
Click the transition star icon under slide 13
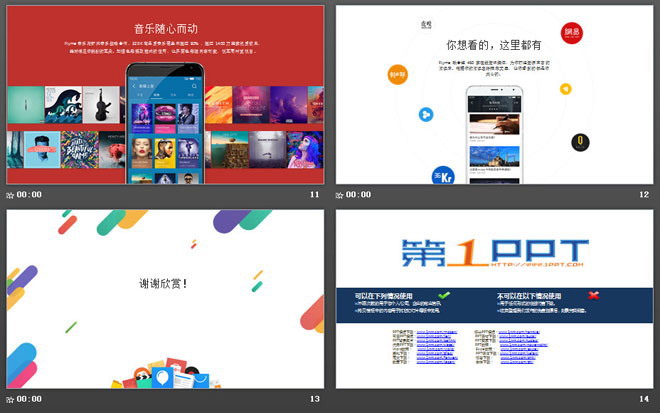[x=10, y=399]
